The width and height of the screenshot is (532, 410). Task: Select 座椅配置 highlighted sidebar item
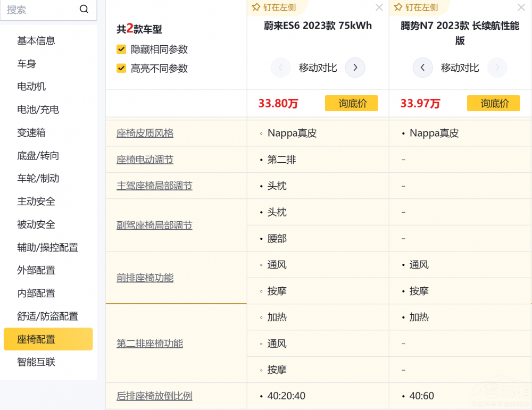(36, 339)
